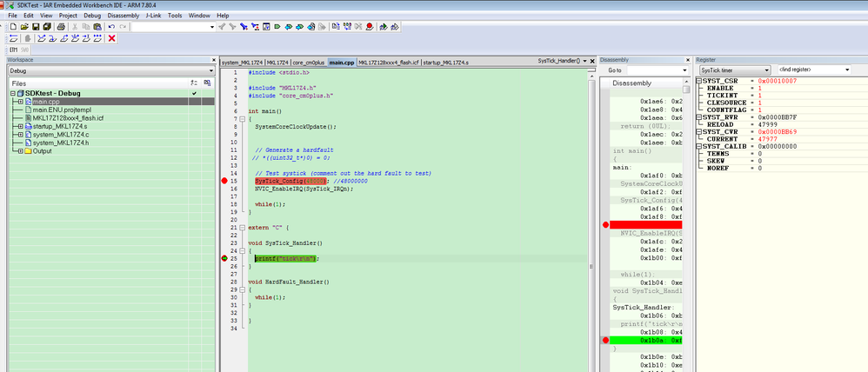The width and height of the screenshot is (868, 372).
Task: Click the Redo arrow icon
Action: coord(123,26)
